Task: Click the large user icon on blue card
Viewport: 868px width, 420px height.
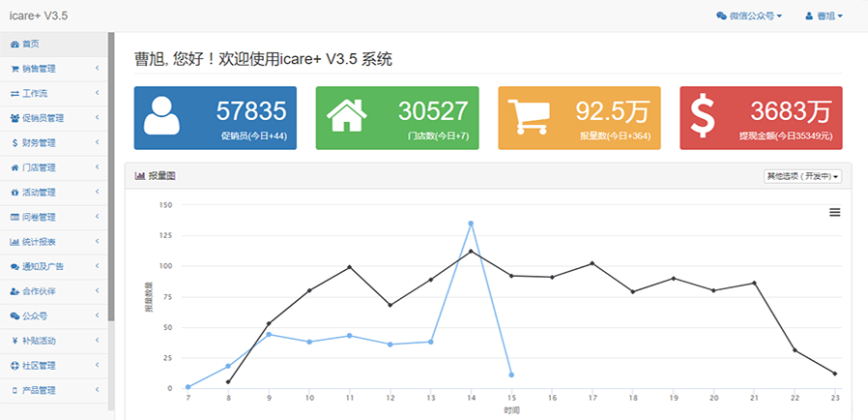Action: pyautogui.click(x=161, y=115)
